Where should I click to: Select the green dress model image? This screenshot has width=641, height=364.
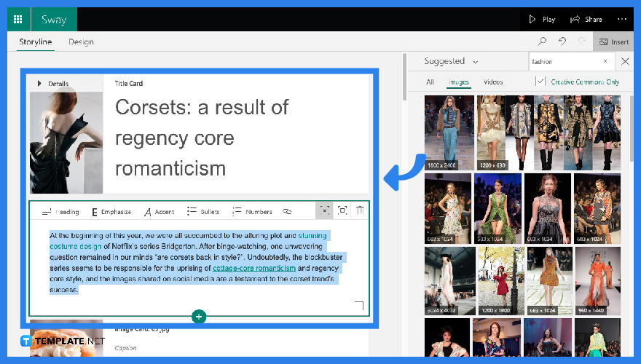coord(498,208)
